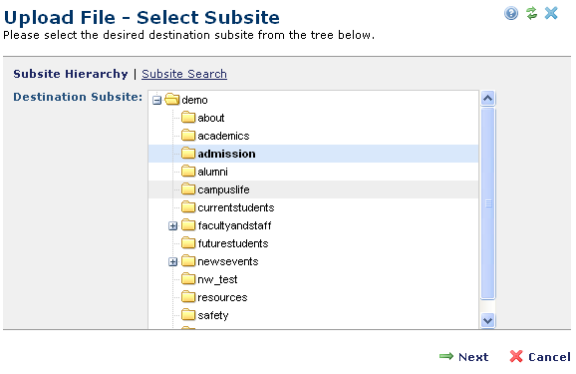This screenshot has height=374, width=576.
Task: Close dialog with the blue X icon
Action: [551, 13]
